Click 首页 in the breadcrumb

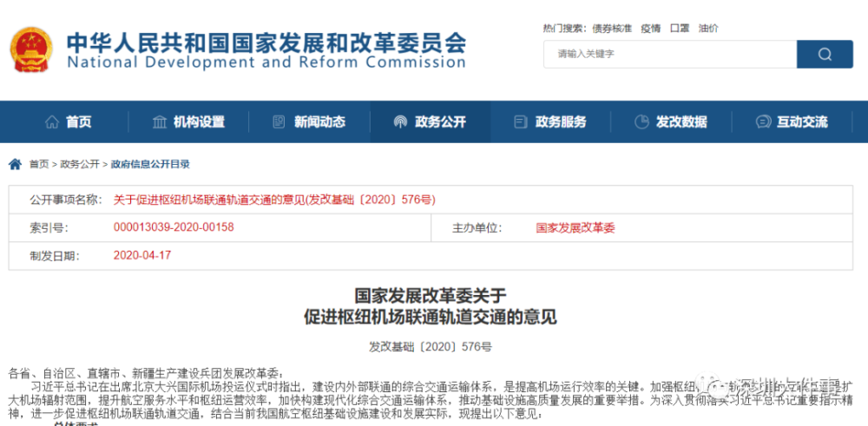[x=39, y=164]
